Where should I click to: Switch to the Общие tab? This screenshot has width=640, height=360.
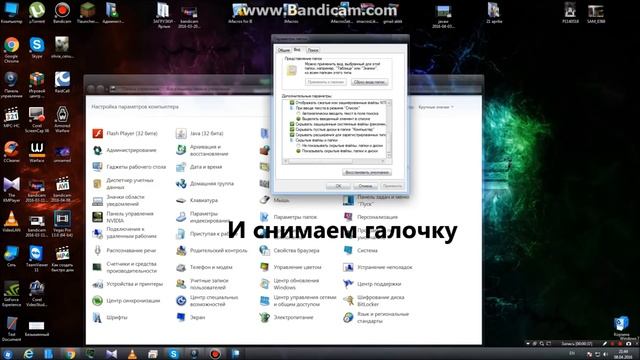tap(283, 50)
